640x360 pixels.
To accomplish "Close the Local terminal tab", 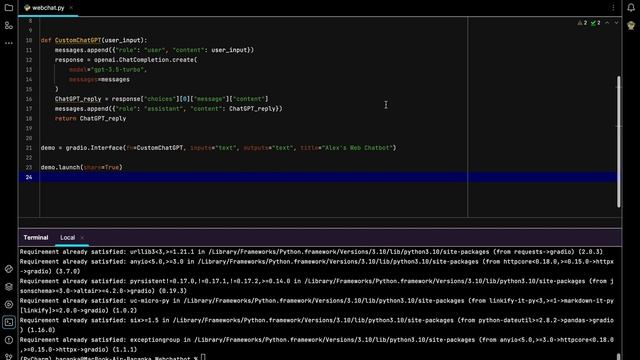I will 82,238.
